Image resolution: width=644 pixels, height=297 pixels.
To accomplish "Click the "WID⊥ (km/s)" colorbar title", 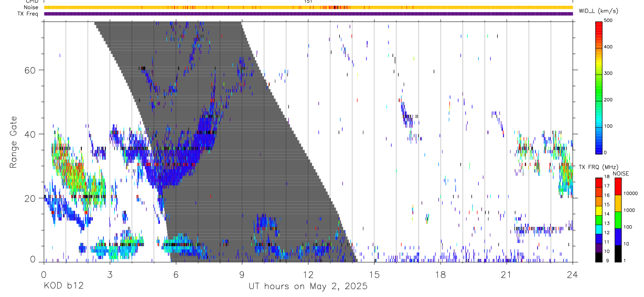I will pos(599,10).
